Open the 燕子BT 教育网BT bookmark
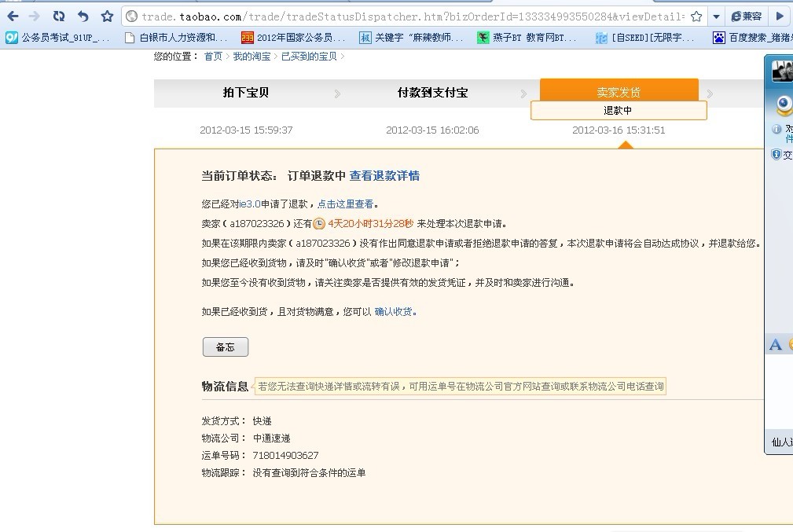The width and height of the screenshot is (793, 532). tap(527, 38)
